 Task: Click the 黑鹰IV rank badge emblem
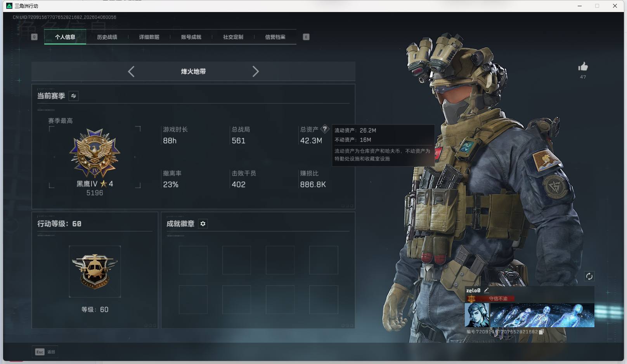click(x=95, y=154)
